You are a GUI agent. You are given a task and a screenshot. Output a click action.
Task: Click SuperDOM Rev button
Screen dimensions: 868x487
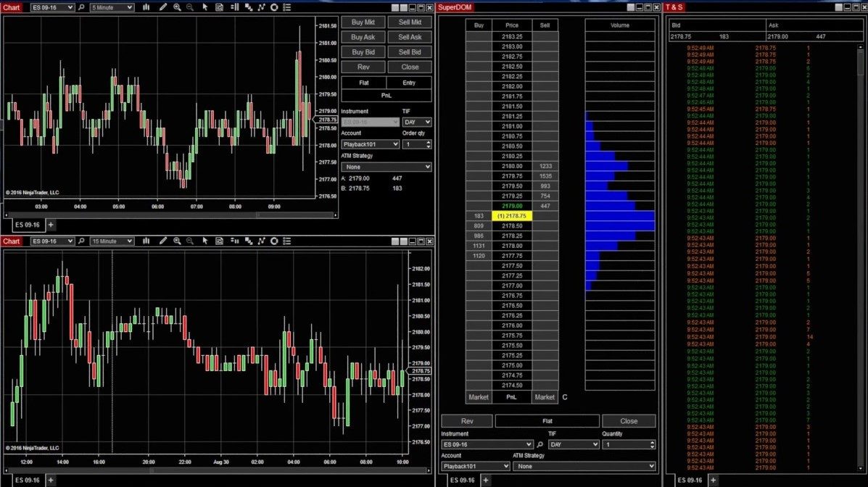coord(467,421)
